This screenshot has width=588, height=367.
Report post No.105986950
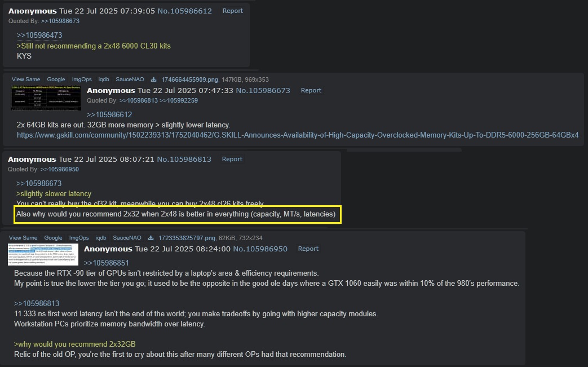(308, 249)
